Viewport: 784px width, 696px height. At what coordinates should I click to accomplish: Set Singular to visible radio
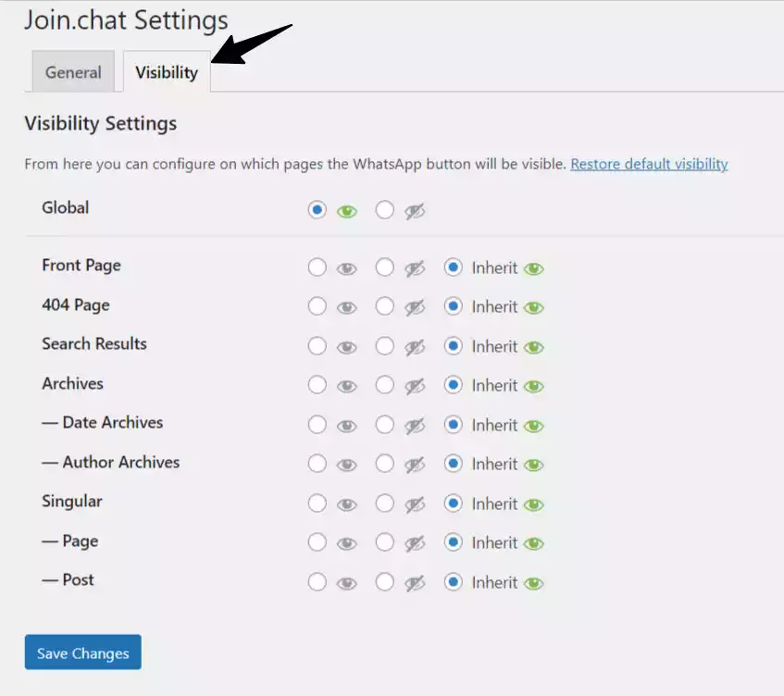click(x=317, y=503)
